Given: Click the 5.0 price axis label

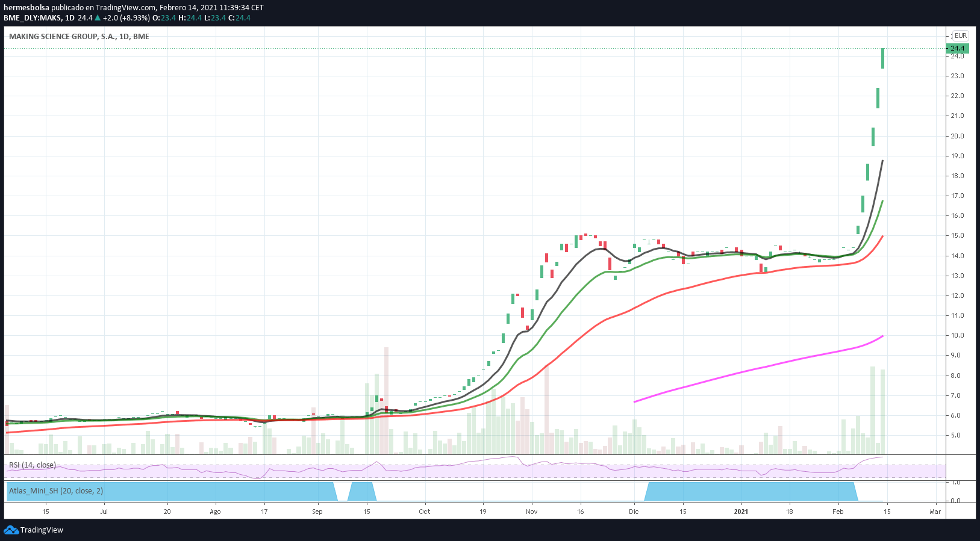Looking at the screenshot, I should (955, 435).
